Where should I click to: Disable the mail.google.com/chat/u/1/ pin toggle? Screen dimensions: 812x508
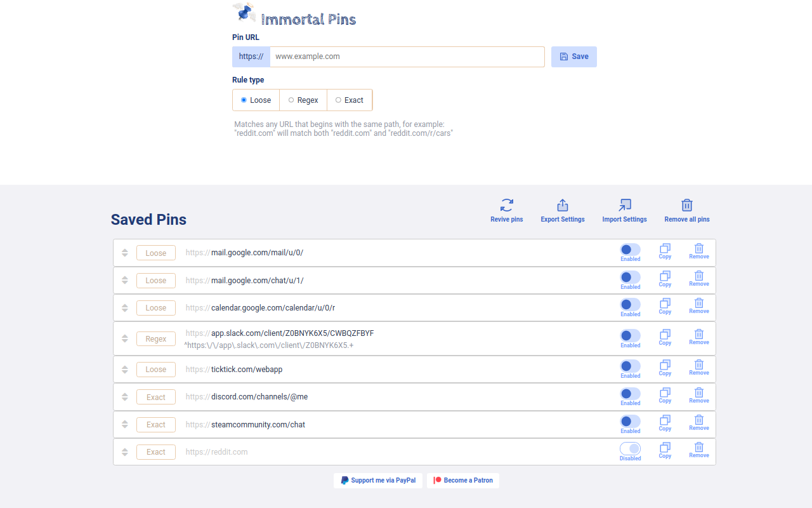[630, 277]
